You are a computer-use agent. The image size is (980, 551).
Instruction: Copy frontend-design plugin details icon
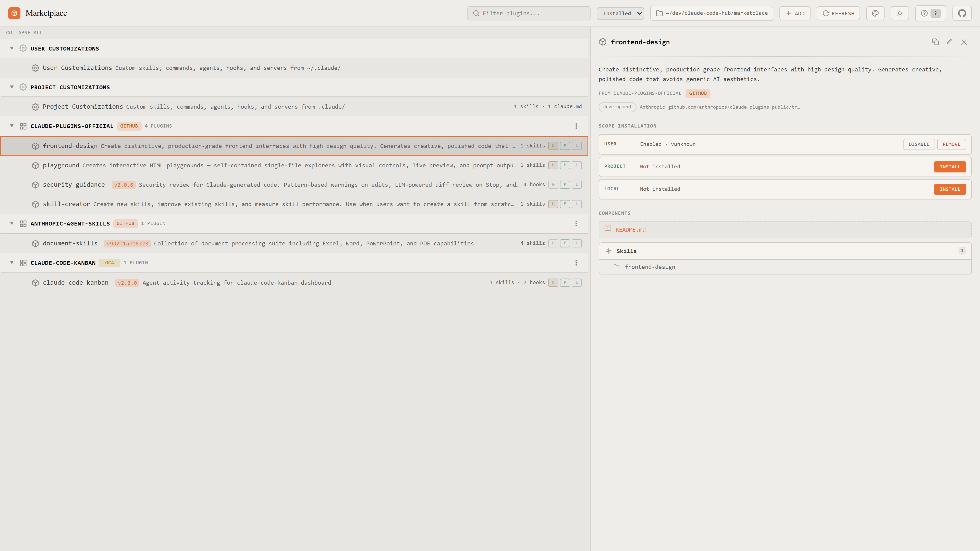coord(936,42)
